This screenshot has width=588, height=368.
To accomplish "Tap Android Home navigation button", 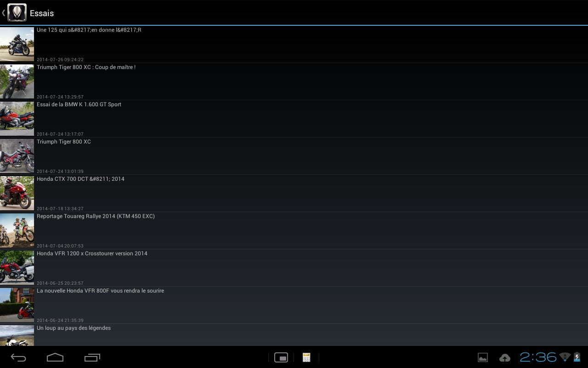I will coord(55,357).
